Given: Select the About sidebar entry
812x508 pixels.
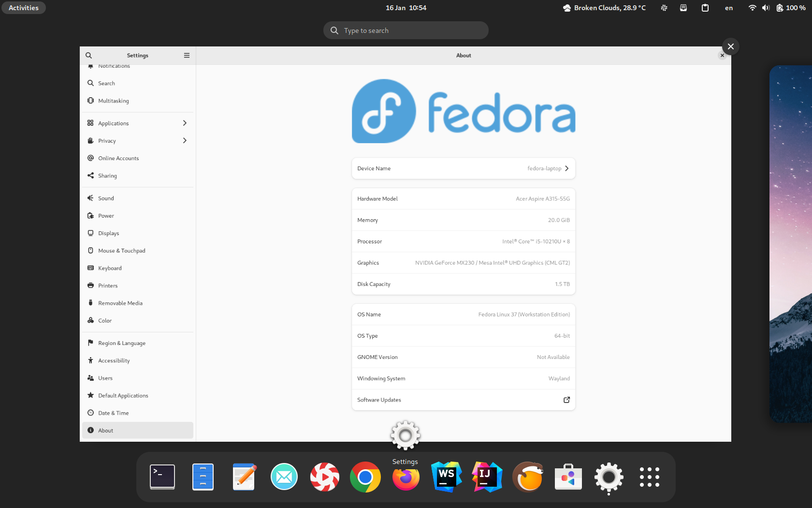Looking at the screenshot, I should (x=138, y=431).
